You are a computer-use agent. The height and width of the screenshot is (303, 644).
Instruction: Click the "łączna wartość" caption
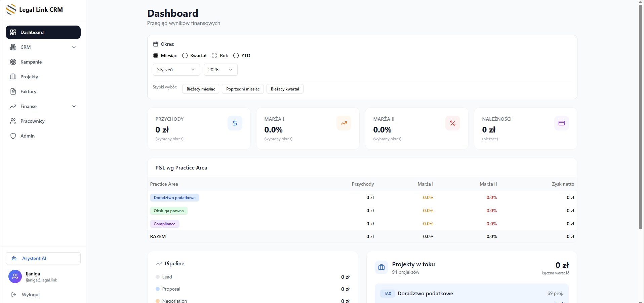click(555, 273)
